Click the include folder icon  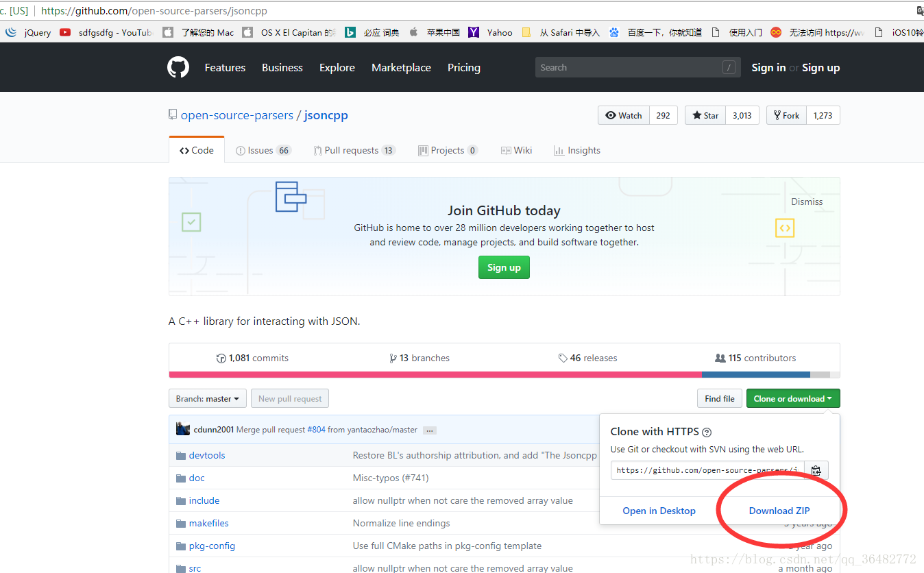(181, 501)
